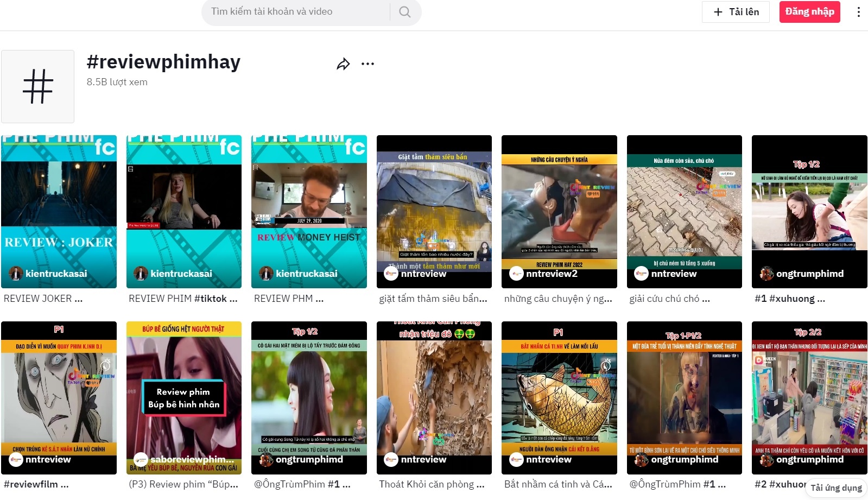The width and height of the screenshot is (868, 500).
Task: Click the REVIEW PHM caption text
Action: click(x=289, y=299)
